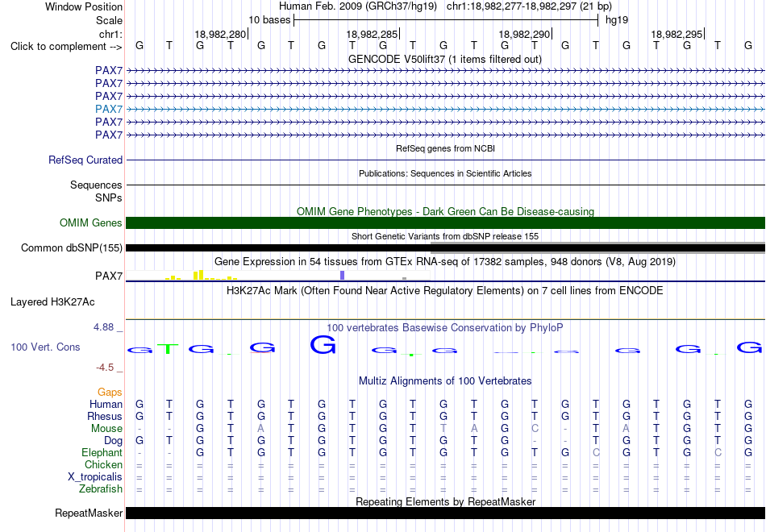Open the GENCODE V50lift37 track title

[x=444, y=59]
